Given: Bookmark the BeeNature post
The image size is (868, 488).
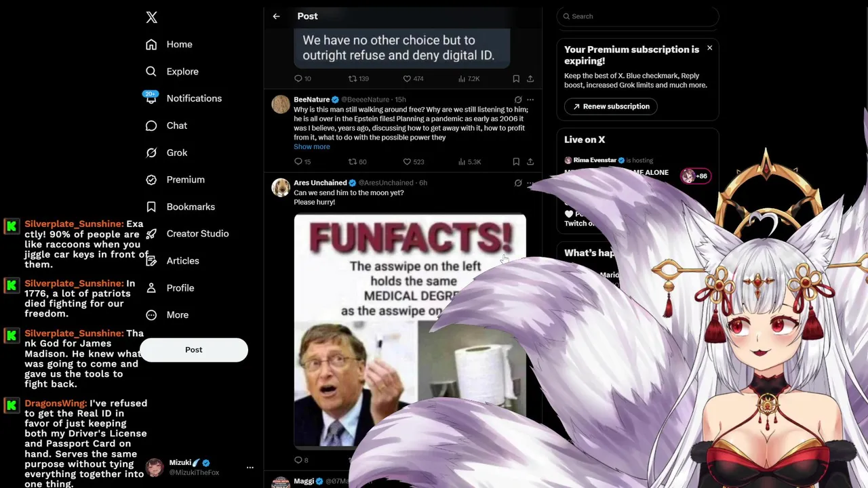Looking at the screenshot, I should tap(516, 162).
